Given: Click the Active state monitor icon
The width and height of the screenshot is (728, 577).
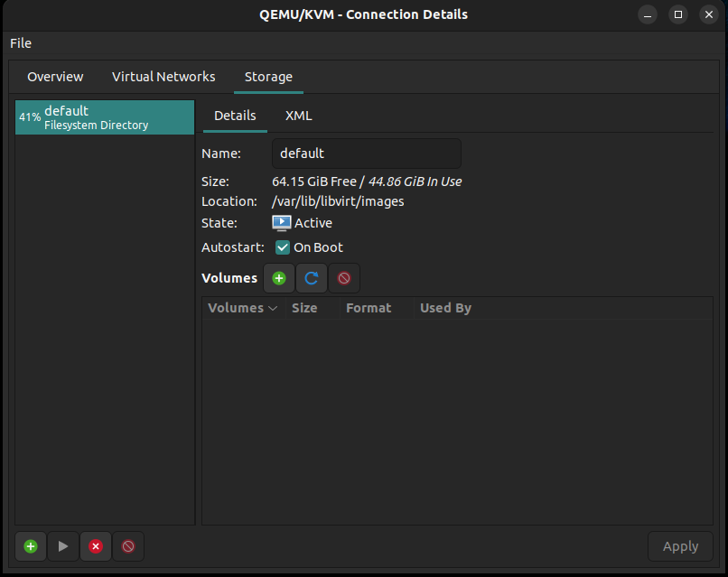Looking at the screenshot, I should click(x=282, y=223).
